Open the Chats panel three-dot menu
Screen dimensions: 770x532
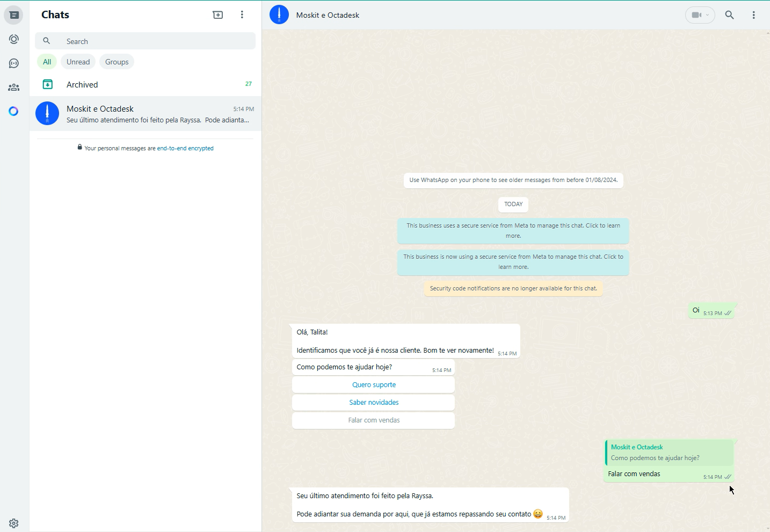pyautogui.click(x=243, y=15)
